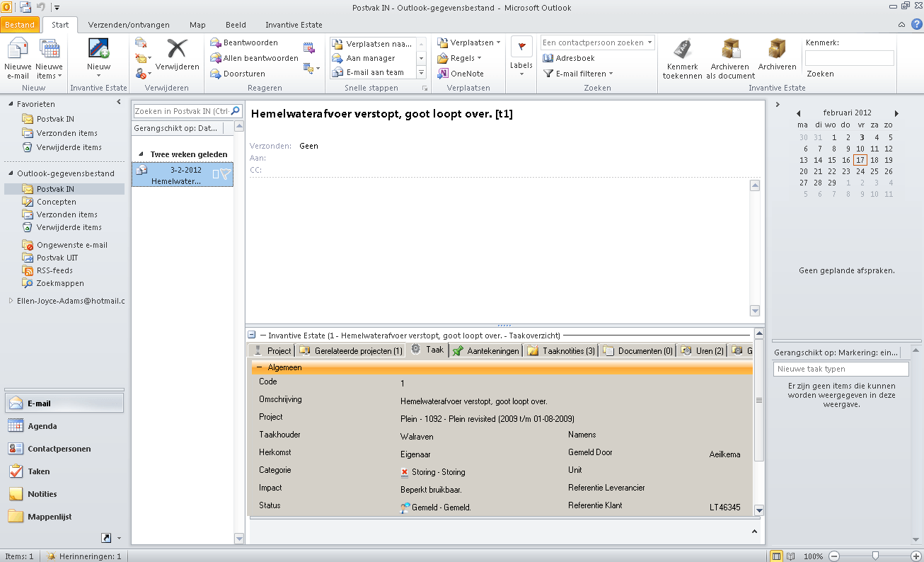The image size is (924, 562).
Task: Open the Aantekeningen tab
Action: coord(485,350)
